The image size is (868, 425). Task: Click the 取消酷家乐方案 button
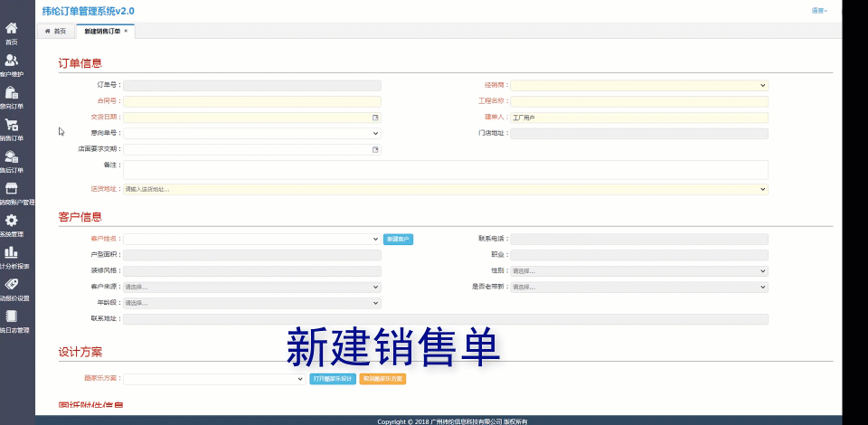click(382, 379)
